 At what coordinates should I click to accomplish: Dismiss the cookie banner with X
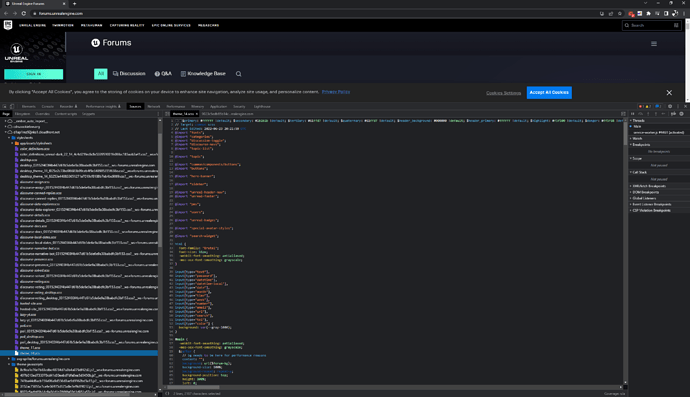click(x=669, y=93)
